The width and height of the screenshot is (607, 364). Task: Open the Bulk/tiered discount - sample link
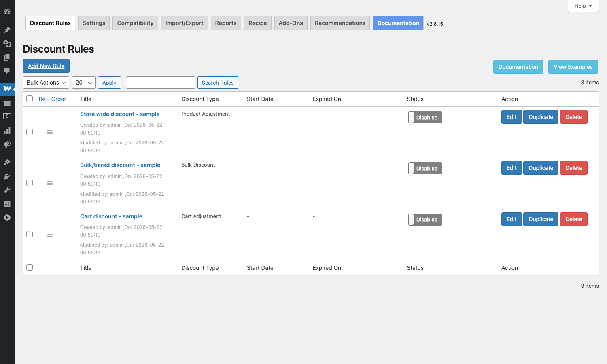(120, 165)
